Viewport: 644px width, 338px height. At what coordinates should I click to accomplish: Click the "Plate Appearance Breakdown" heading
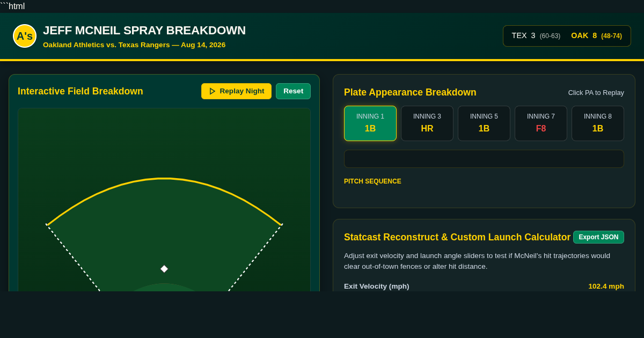[x=410, y=92]
